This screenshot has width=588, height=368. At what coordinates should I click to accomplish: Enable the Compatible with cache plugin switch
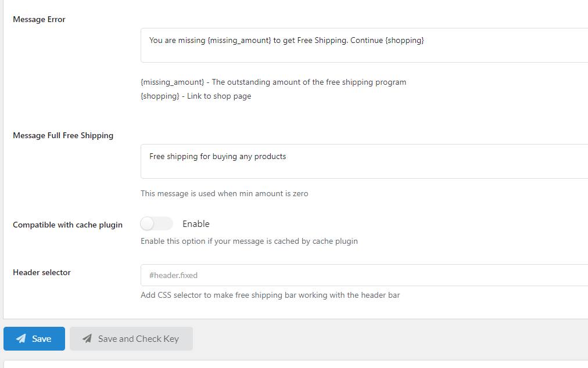tap(156, 223)
